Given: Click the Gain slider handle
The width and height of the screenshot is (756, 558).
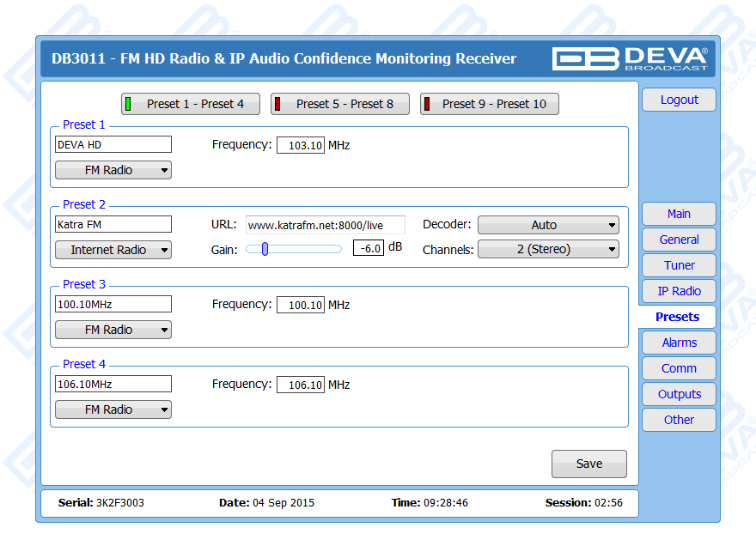Looking at the screenshot, I should pos(265,249).
